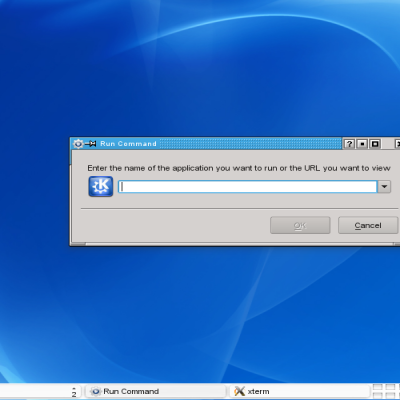Focus the command entry text field
This screenshot has height=400, width=400.
248,187
